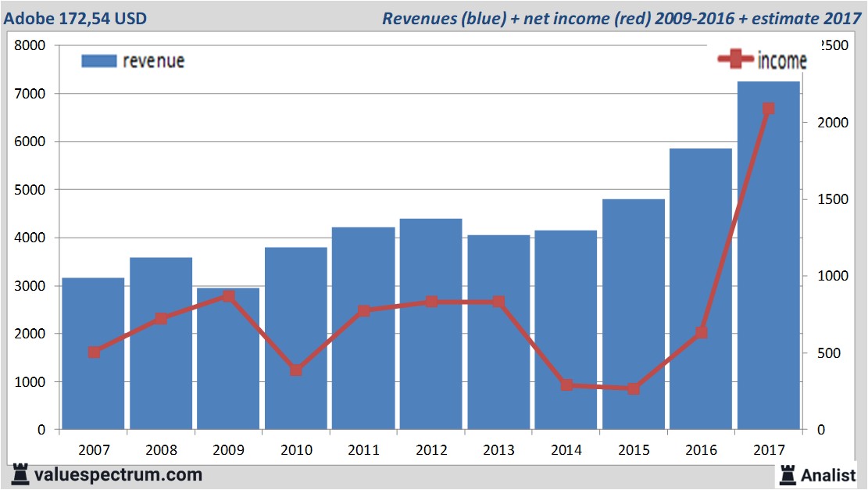The height and width of the screenshot is (490, 868).
Task: Click the 2016 revenue bar
Action: (x=701, y=289)
